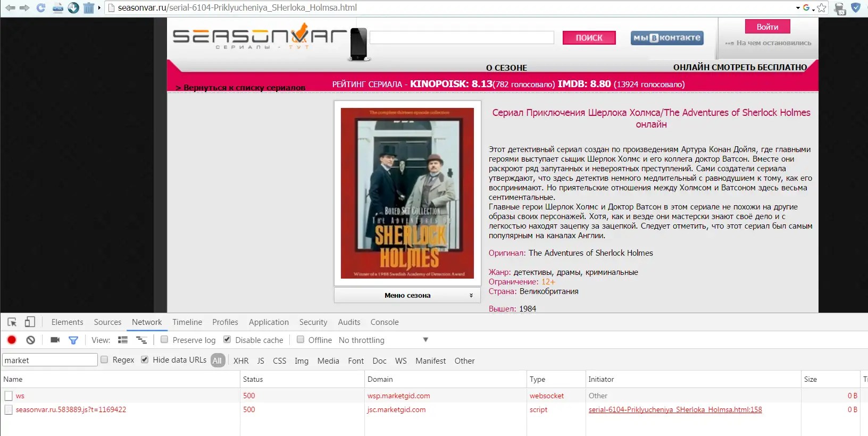Open the Security tab
Screen dimensions: 868x436
[x=313, y=322]
